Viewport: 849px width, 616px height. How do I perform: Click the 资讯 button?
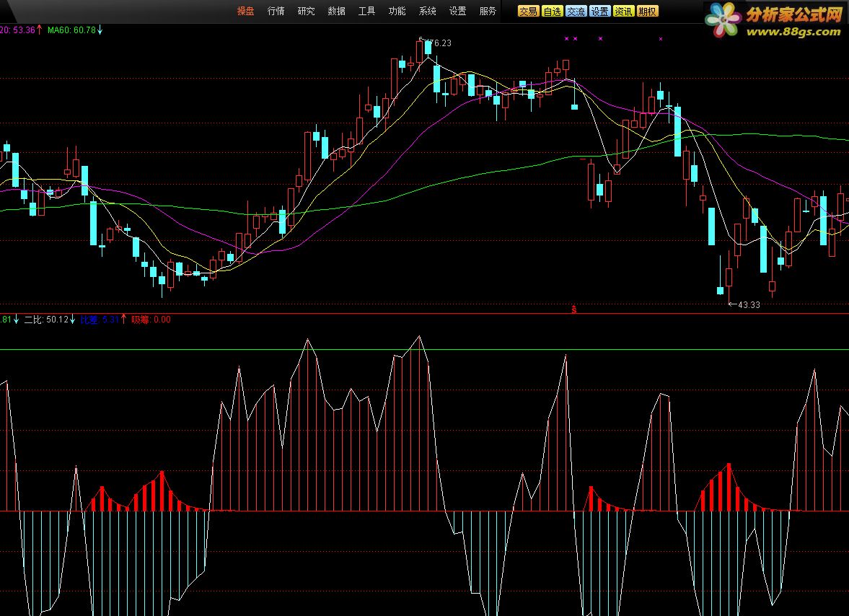(x=624, y=12)
